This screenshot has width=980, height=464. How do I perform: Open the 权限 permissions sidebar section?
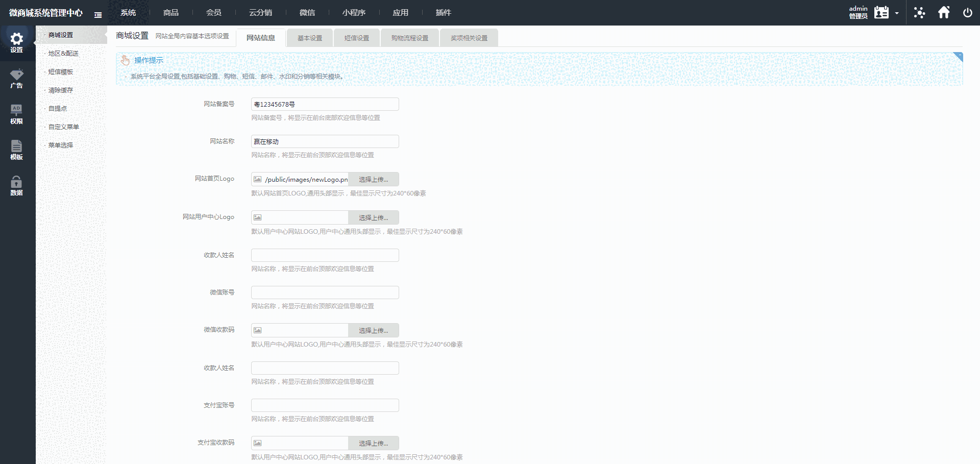pos(17,115)
